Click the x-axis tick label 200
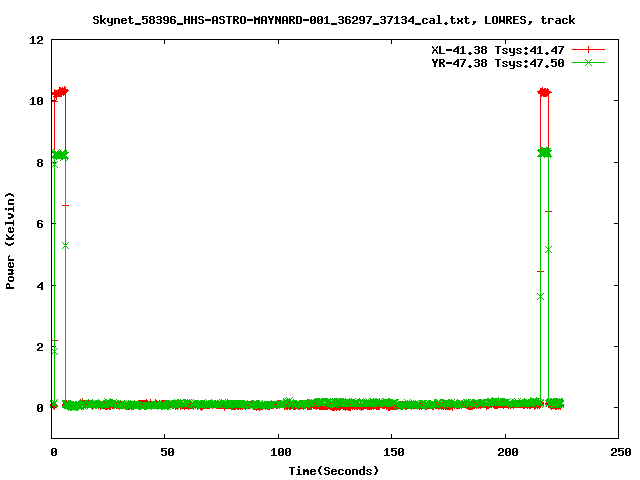Viewport: 640px width, 480px height. [x=507, y=452]
